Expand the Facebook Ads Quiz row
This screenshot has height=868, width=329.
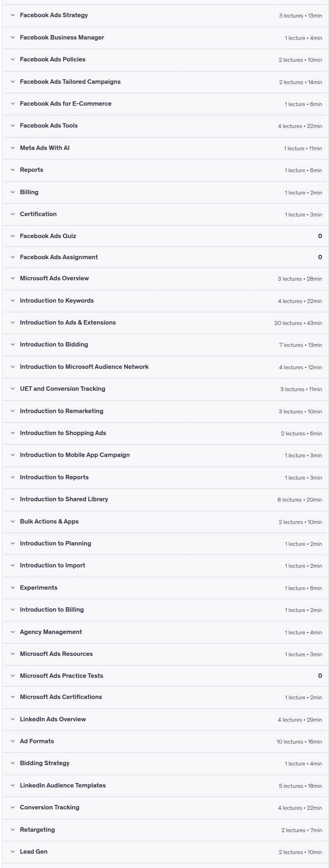click(165, 236)
